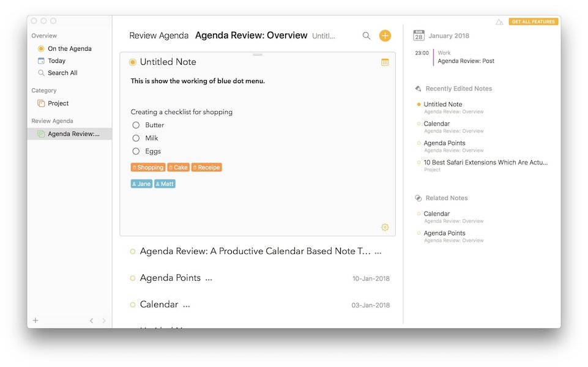
Task: Click the plus icon at sidebar bottom
Action: point(35,321)
